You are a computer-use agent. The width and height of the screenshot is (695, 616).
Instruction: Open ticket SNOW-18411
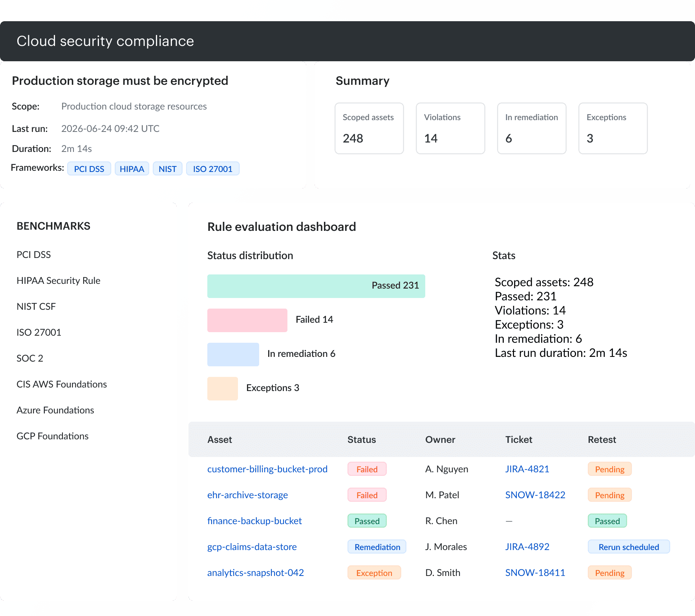point(535,573)
